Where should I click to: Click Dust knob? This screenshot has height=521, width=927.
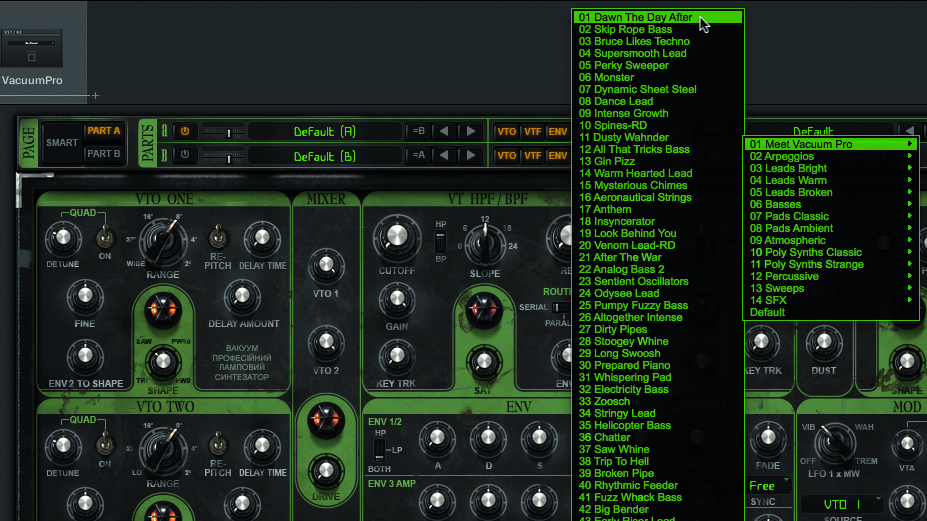click(x=824, y=343)
